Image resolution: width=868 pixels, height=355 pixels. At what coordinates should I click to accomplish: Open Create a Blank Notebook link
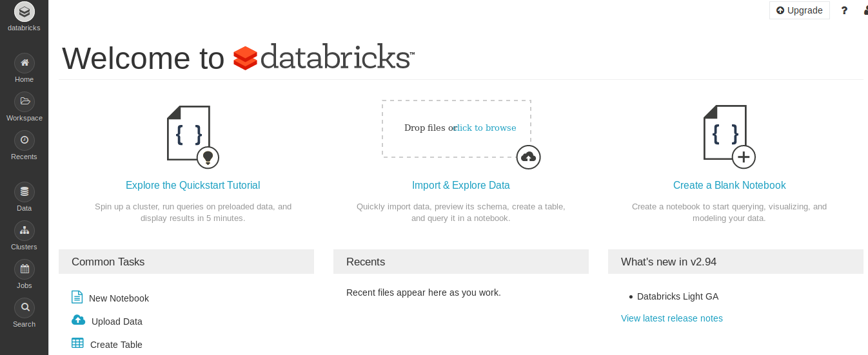(729, 186)
